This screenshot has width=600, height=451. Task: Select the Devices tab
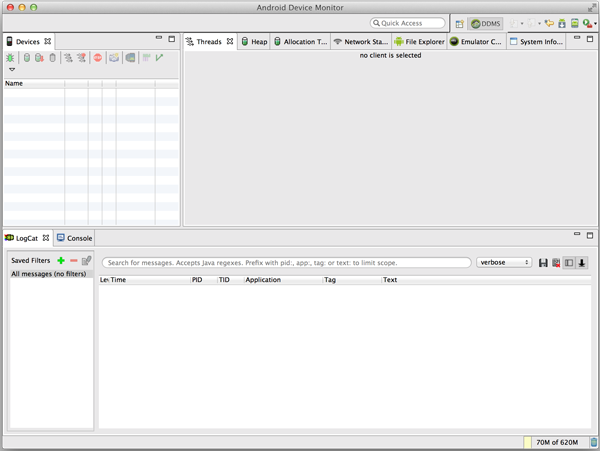(x=28, y=42)
